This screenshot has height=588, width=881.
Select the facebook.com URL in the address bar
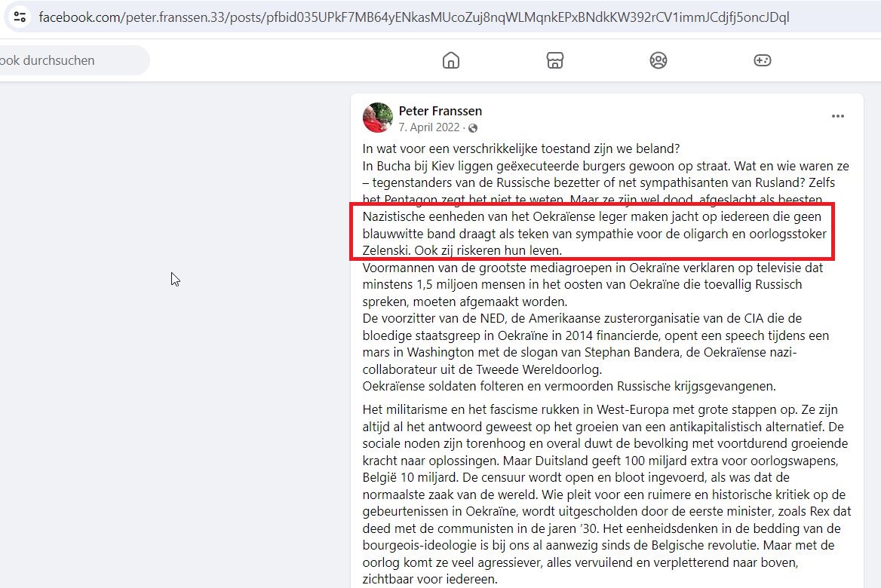[x=413, y=17]
